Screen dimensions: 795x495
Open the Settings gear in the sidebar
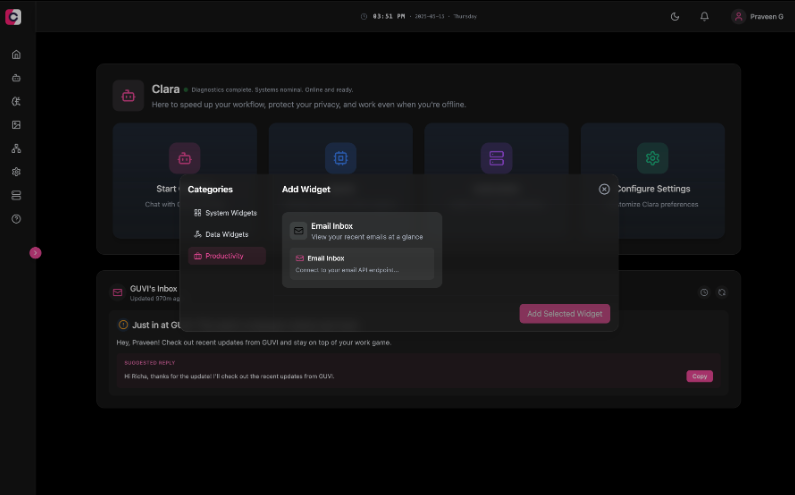coord(16,172)
